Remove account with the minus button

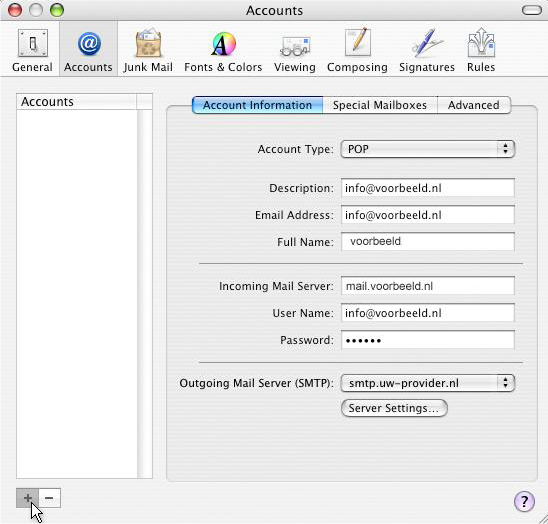click(x=50, y=498)
